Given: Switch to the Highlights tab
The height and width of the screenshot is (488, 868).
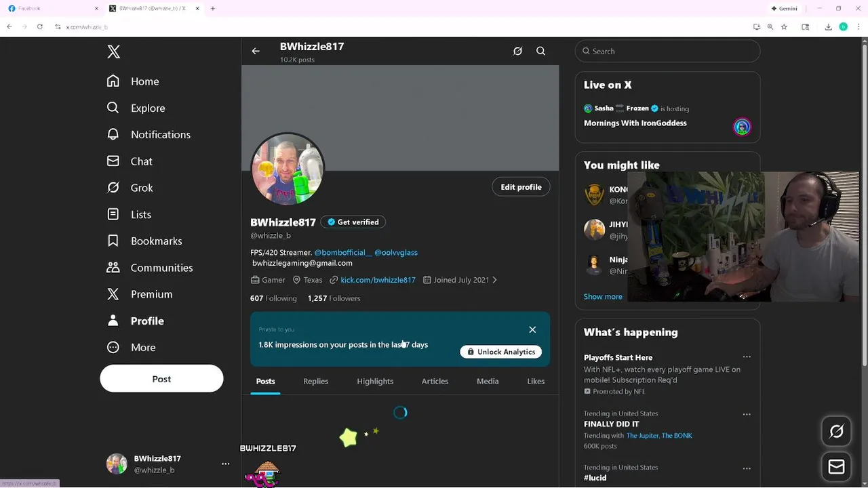Looking at the screenshot, I should coord(375,381).
